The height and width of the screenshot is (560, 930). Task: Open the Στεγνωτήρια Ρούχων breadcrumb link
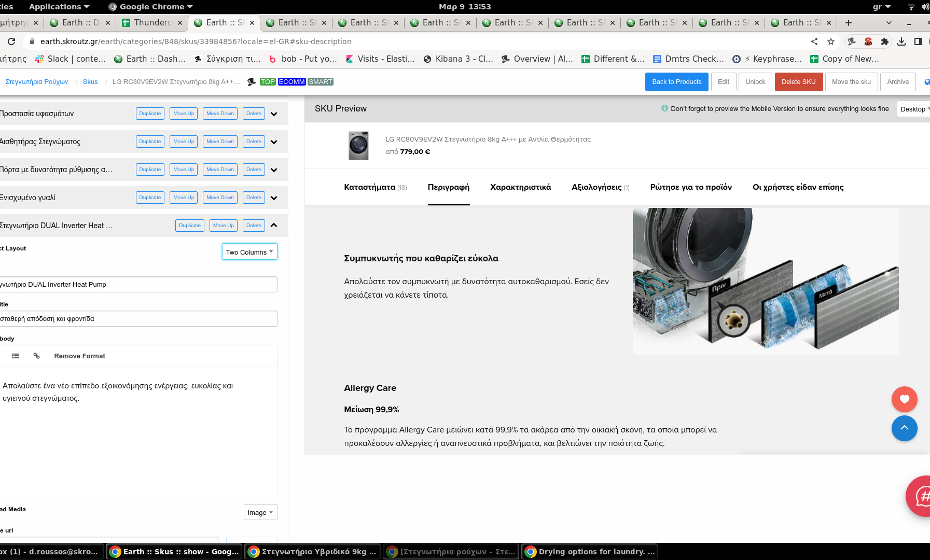[x=37, y=82]
